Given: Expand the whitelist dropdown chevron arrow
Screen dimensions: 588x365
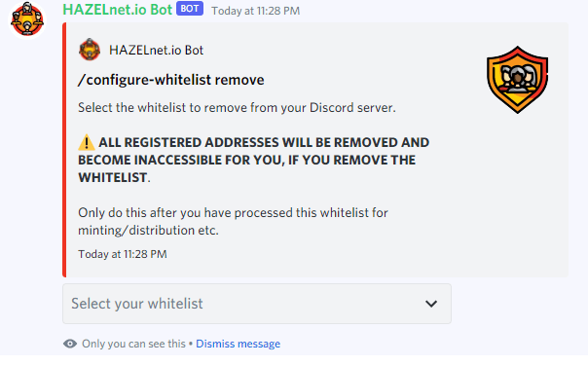Looking at the screenshot, I should pos(431,304).
